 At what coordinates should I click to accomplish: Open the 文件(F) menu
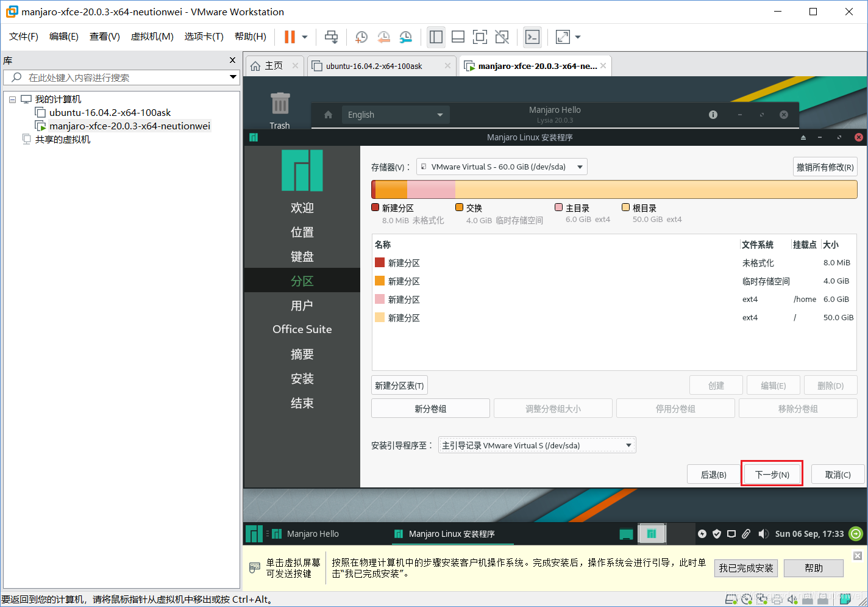coord(24,37)
